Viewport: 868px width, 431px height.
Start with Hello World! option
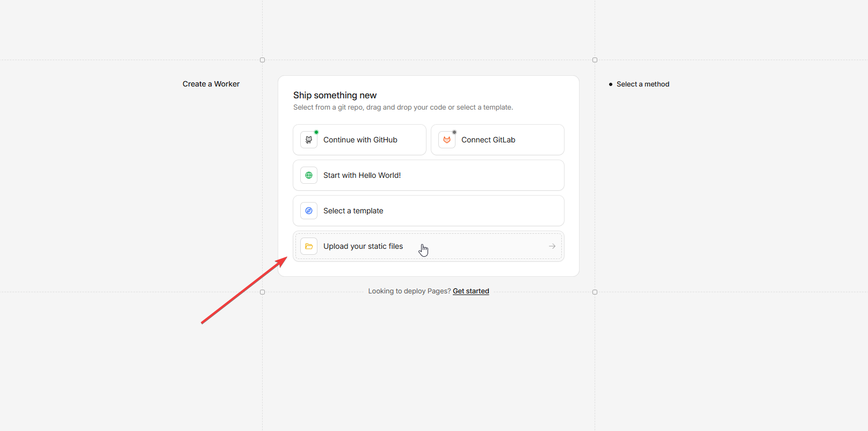[x=362, y=175]
